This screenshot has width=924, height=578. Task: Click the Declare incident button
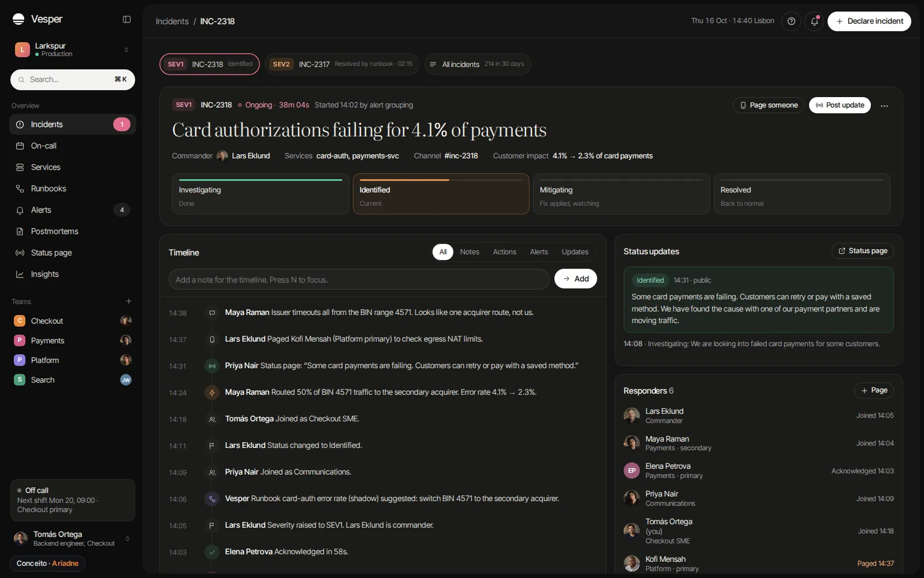pyautogui.click(x=869, y=21)
